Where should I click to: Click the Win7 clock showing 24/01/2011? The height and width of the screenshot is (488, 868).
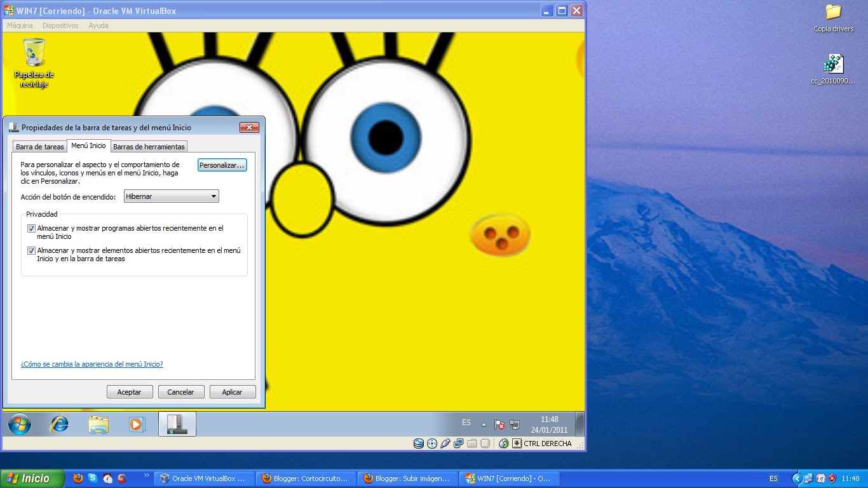[549, 424]
